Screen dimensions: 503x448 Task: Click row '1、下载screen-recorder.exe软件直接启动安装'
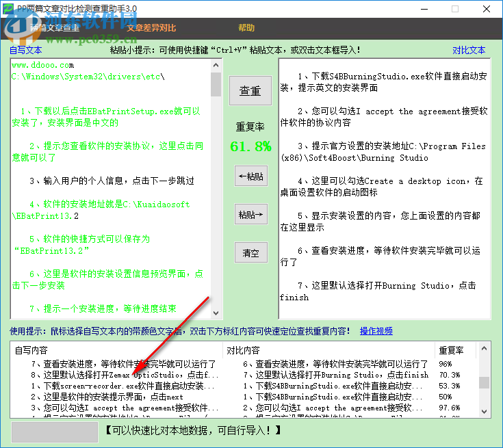[245, 386]
